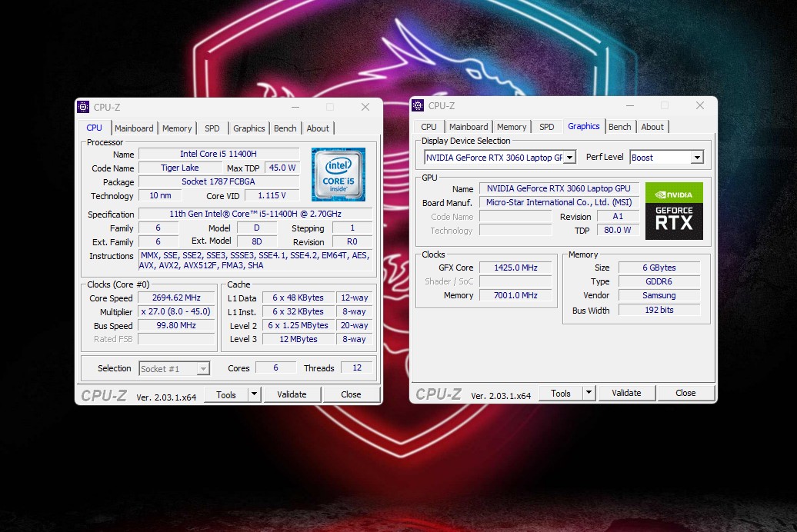Screen dimensions: 797x532
Task: Select the SPD tab in left window
Action: click(x=212, y=128)
